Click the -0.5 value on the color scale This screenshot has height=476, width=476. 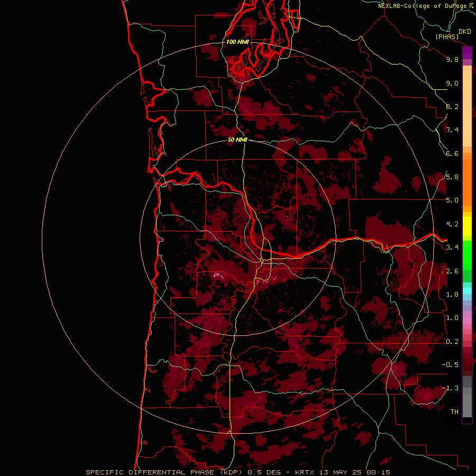[x=450, y=365]
